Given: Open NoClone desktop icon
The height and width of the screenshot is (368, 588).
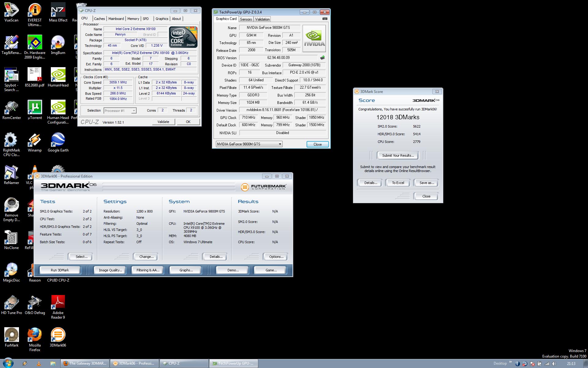Looking at the screenshot, I should (11, 240).
